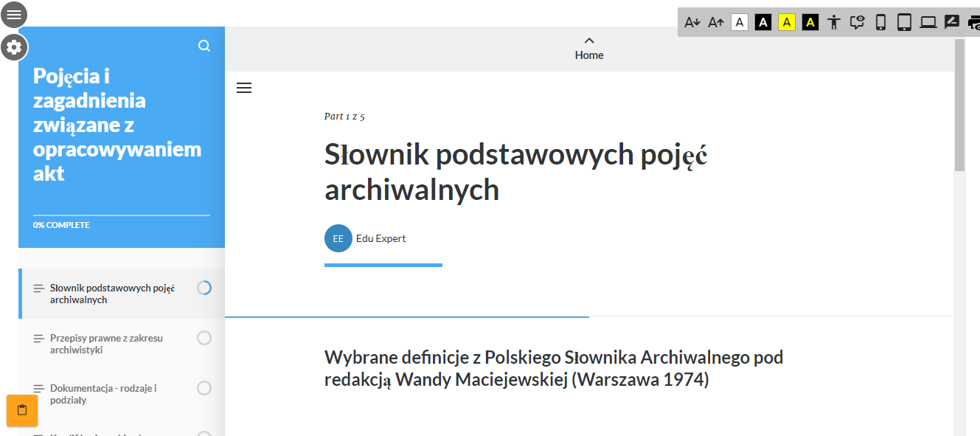Screen dimensions: 980x436
Task: Switch to laptop device preview
Action: pyautogui.click(x=927, y=22)
